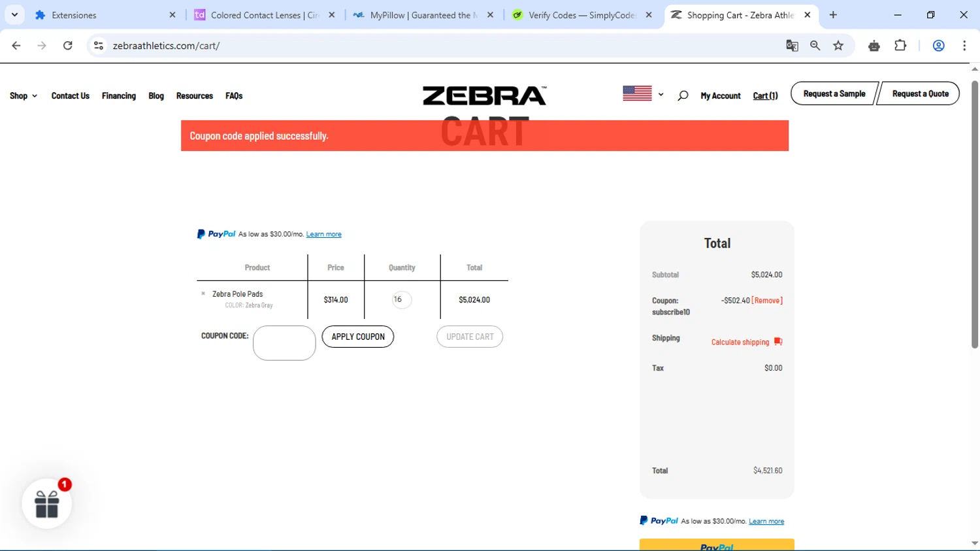The height and width of the screenshot is (551, 980).
Task: Reload the cart page
Action: pyautogui.click(x=68, y=45)
